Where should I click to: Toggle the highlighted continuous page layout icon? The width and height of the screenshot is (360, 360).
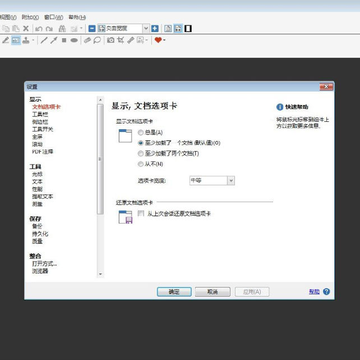178,29
